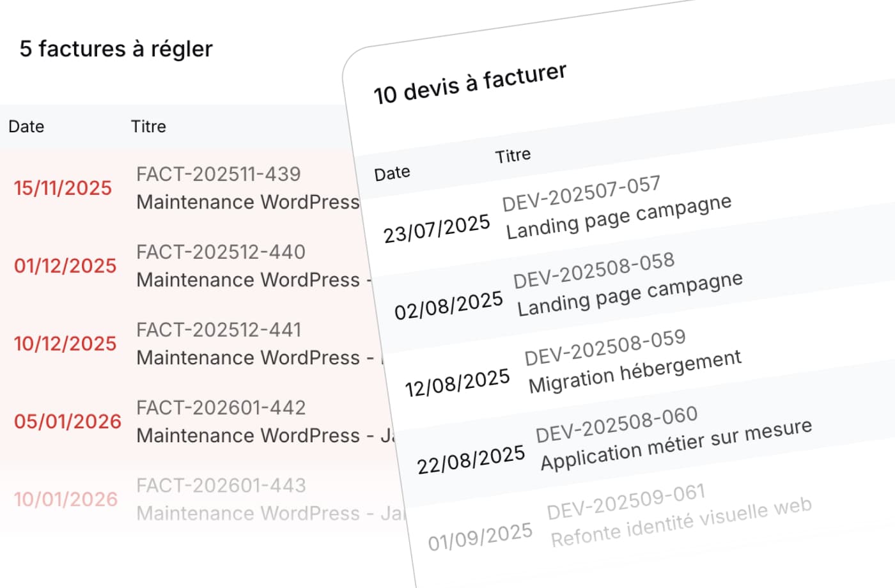Open invoice FACT-202511-439
Screen dimensions: 895x588
click(218, 174)
